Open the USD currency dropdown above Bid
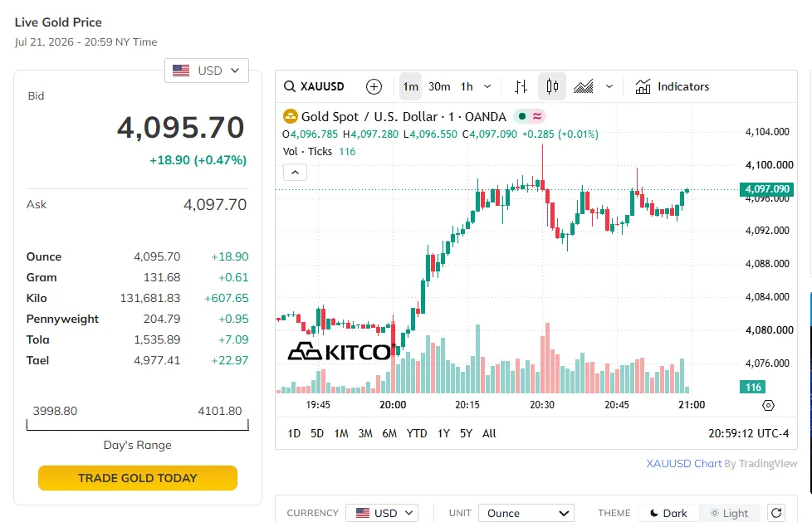Screen dimensions: 812x522 [x=207, y=71]
